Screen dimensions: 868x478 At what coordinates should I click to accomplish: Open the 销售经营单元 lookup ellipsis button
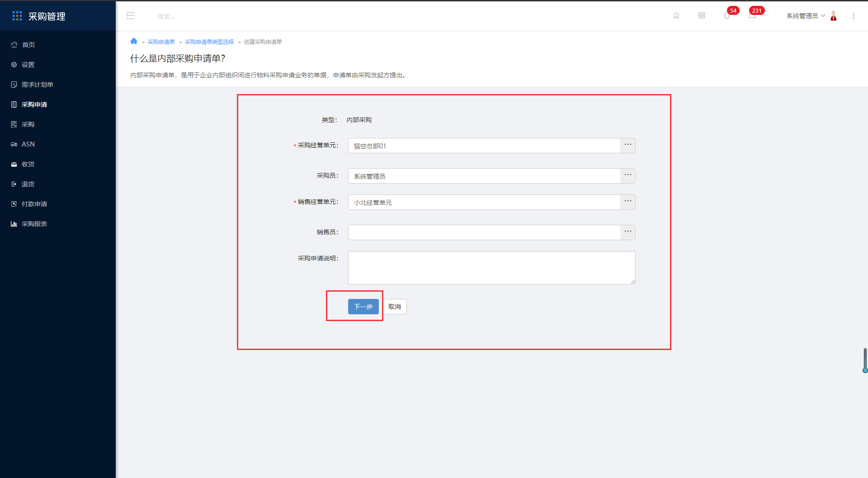pyautogui.click(x=628, y=202)
